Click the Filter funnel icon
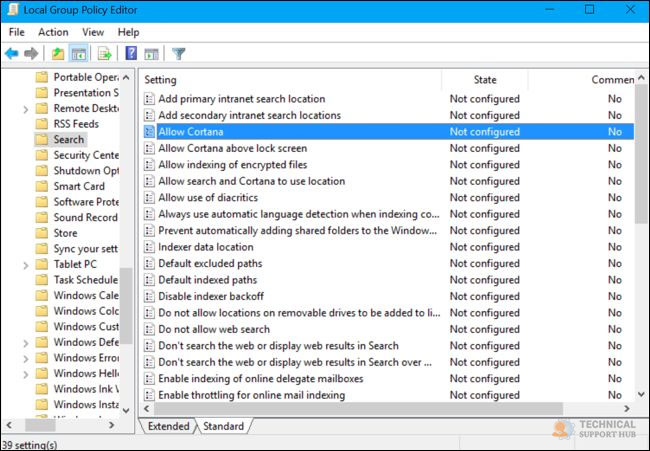Image resolution: width=650 pixels, height=451 pixels. tap(179, 53)
